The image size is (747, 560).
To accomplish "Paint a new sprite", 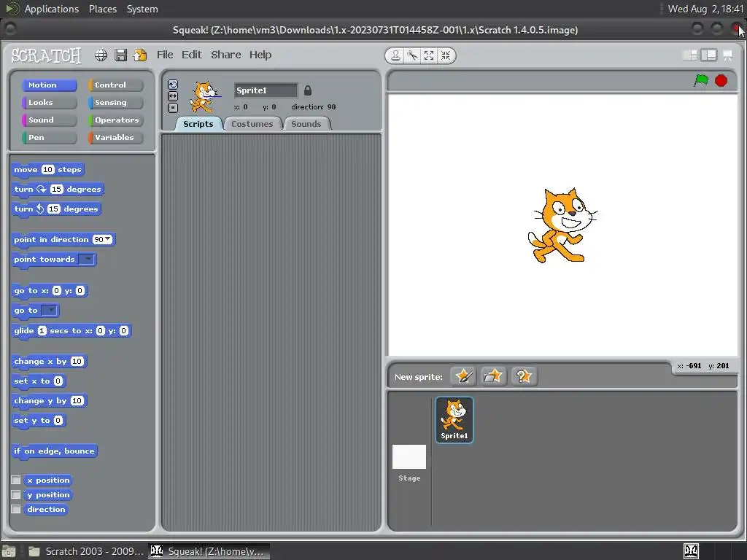I will pyautogui.click(x=463, y=376).
